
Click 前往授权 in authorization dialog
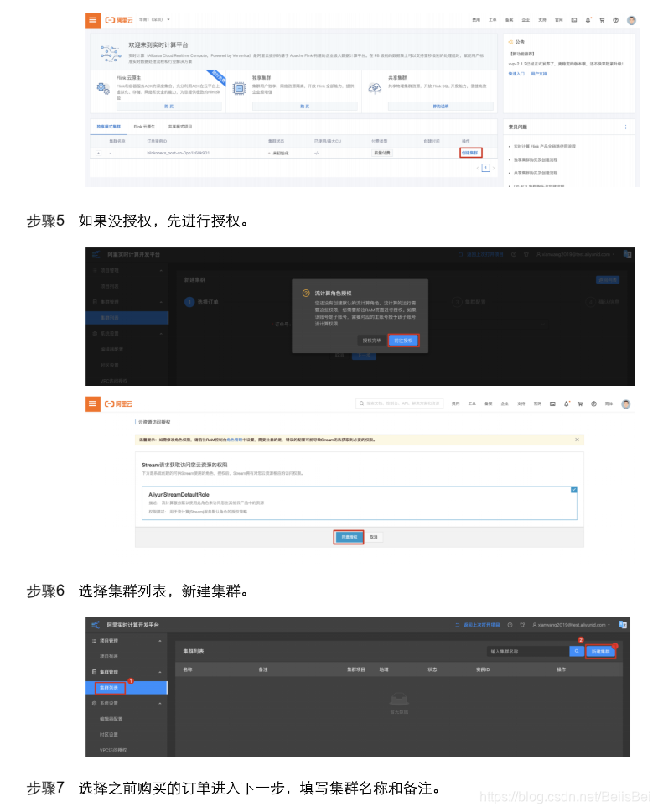(403, 341)
